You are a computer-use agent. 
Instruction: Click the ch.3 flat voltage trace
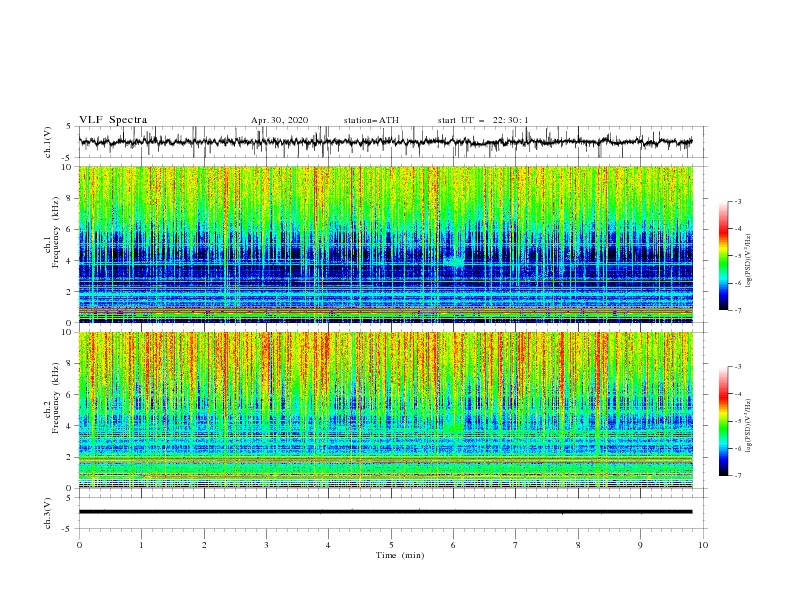(385, 512)
